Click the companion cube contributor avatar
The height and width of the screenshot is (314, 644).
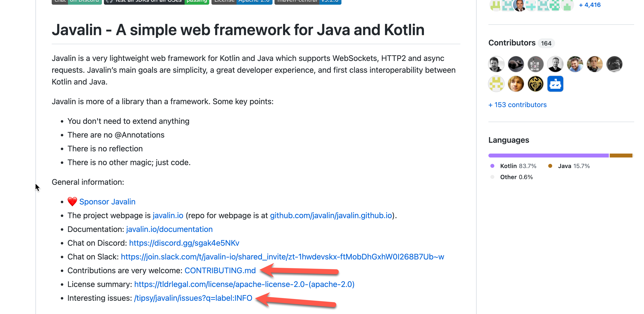point(535,64)
